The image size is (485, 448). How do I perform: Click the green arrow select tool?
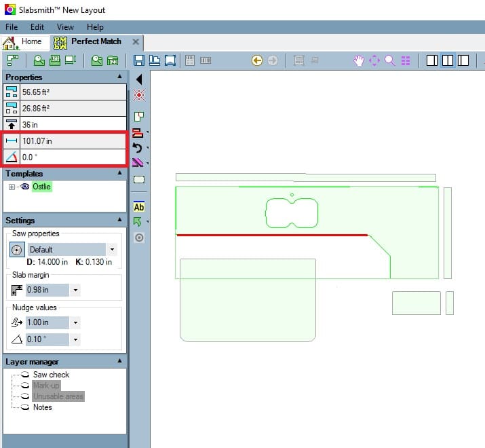(x=138, y=222)
